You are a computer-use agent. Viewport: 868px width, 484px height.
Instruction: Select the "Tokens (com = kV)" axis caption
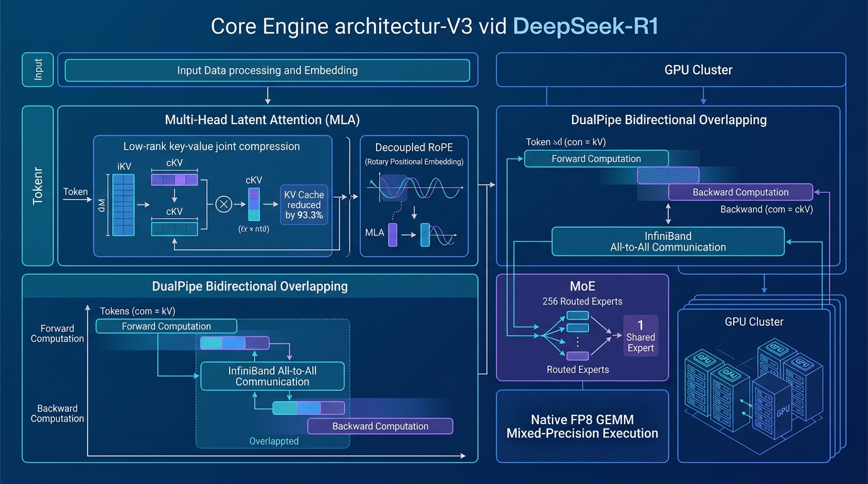click(138, 311)
